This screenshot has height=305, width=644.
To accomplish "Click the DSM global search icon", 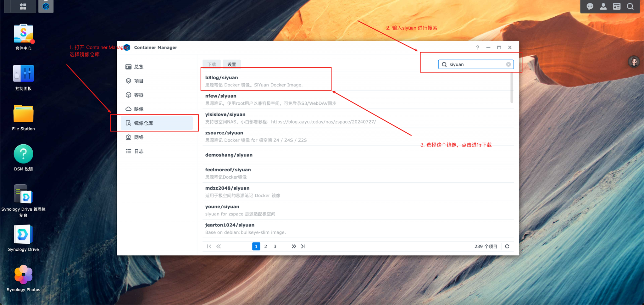I will click(630, 6).
